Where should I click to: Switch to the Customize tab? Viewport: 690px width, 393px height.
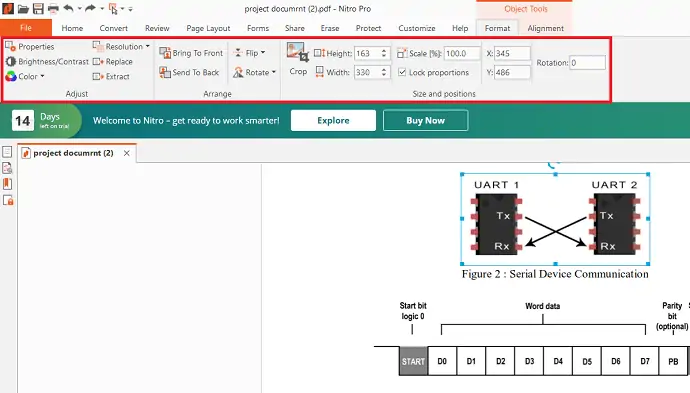417,28
